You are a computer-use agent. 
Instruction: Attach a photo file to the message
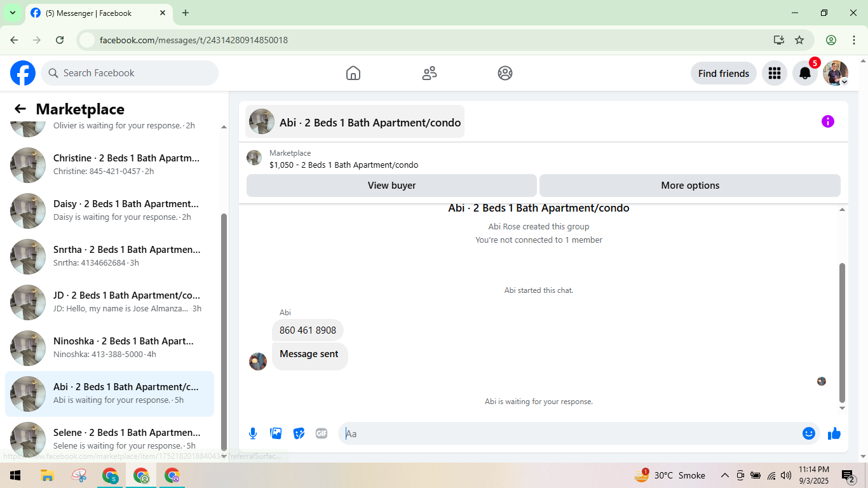coord(276,433)
